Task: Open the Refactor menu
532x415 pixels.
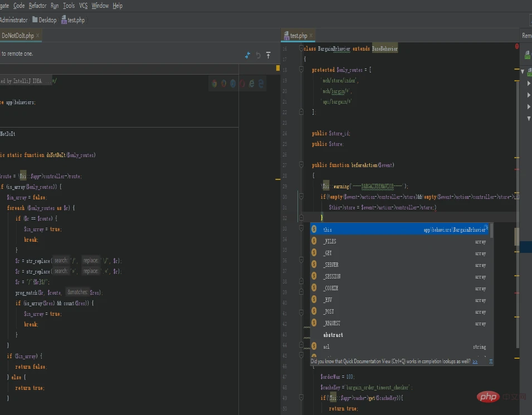Action: click(x=38, y=6)
